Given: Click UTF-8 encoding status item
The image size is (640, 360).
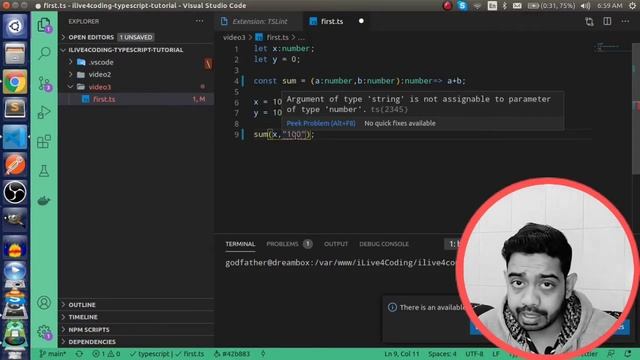Looking at the screenshot, I should point(474,354).
